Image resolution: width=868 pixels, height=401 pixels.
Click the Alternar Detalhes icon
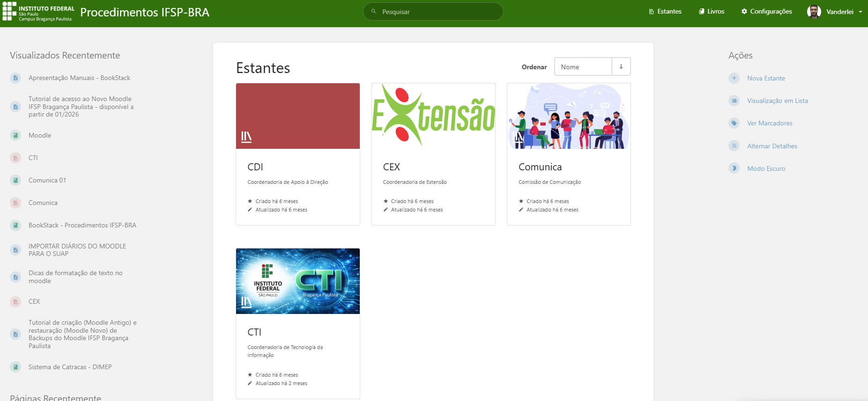[734, 146]
